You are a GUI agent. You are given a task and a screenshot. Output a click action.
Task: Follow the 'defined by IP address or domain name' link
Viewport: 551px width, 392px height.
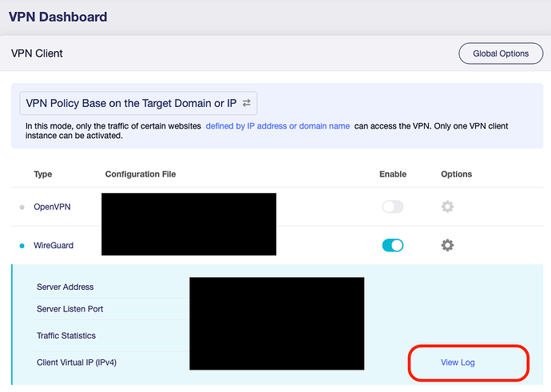[x=278, y=126]
